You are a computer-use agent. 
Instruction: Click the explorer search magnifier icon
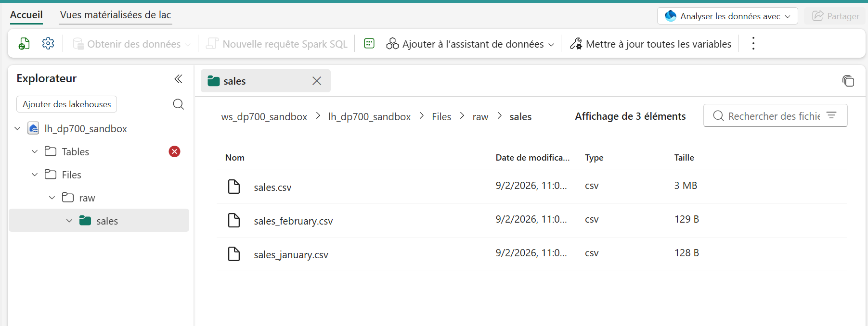click(178, 104)
